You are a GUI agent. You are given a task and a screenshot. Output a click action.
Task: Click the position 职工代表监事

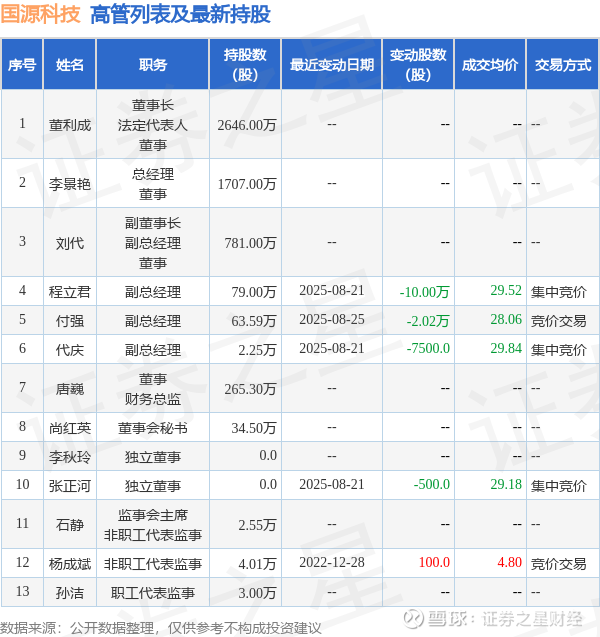(x=153, y=593)
